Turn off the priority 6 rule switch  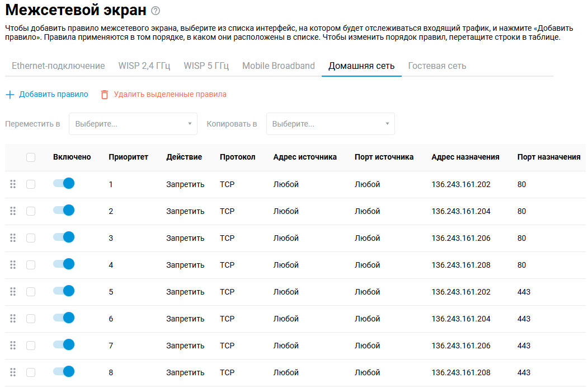(x=64, y=318)
